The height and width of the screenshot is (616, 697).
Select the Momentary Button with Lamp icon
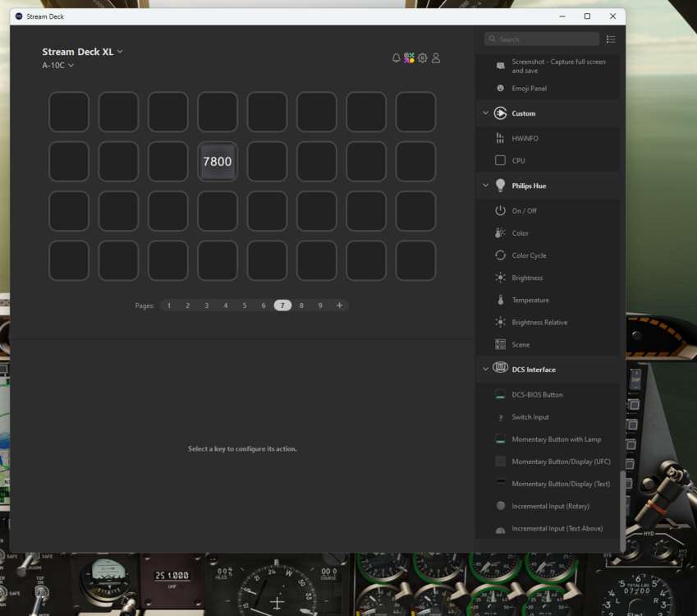pos(501,439)
